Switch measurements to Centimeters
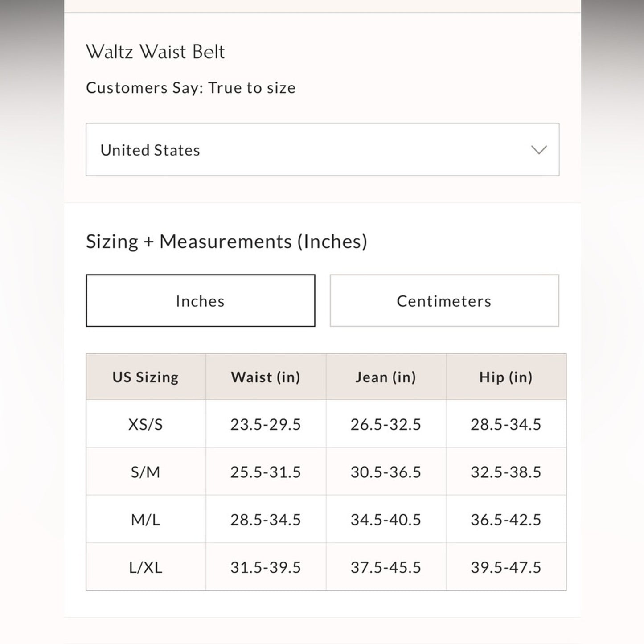644x644 pixels. click(x=444, y=301)
